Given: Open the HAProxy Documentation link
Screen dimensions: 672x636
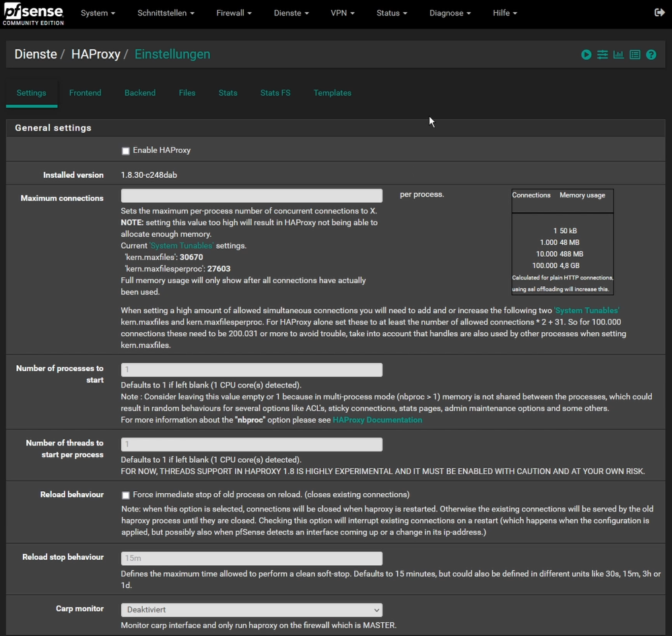Looking at the screenshot, I should (x=377, y=420).
